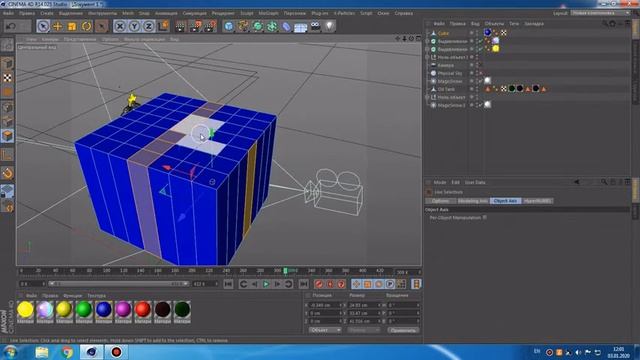The height and width of the screenshot is (360, 640).
Task: Toggle Z axis lock
Action: coord(149,27)
